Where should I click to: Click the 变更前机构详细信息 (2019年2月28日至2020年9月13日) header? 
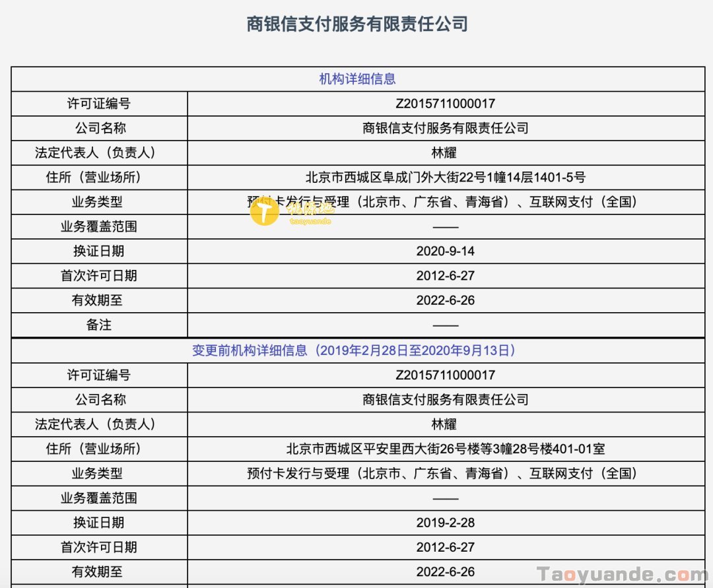(354, 350)
